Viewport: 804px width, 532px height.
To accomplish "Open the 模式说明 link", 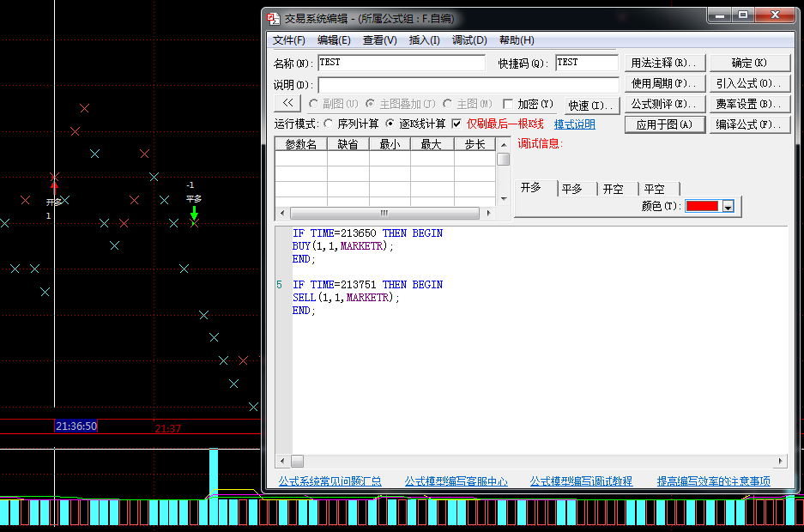I will [575, 124].
